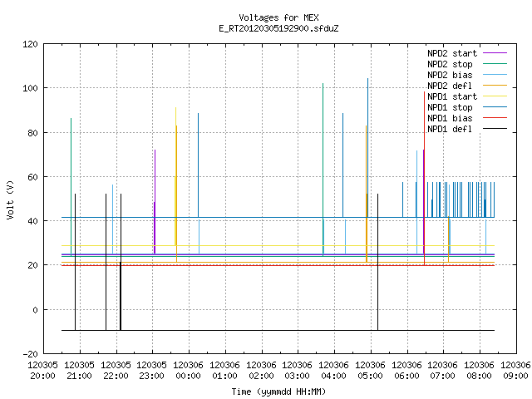This screenshot has height=399, width=532.
Task: Click the red NPD1 bias legend line sample
Action: pos(495,118)
